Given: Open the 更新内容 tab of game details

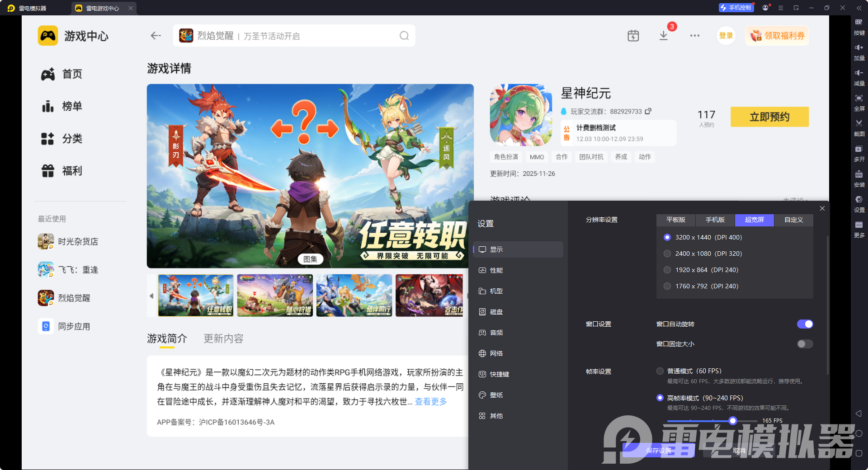Looking at the screenshot, I should 223,338.
